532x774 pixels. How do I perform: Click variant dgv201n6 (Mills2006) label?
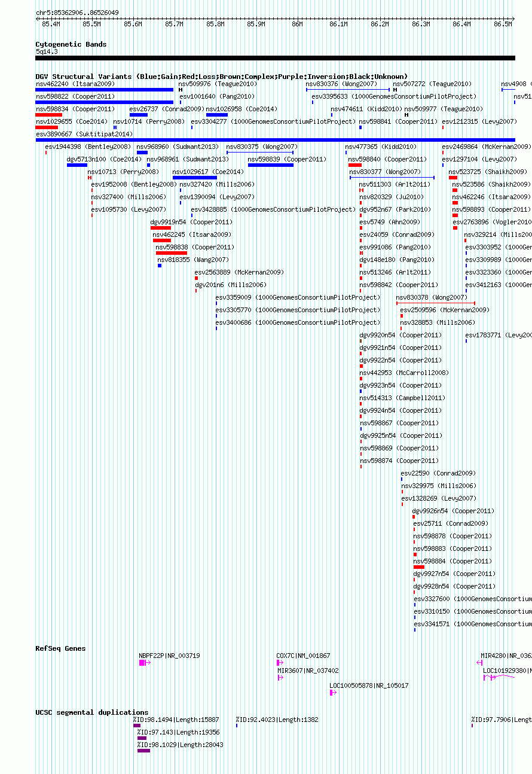[x=231, y=285]
